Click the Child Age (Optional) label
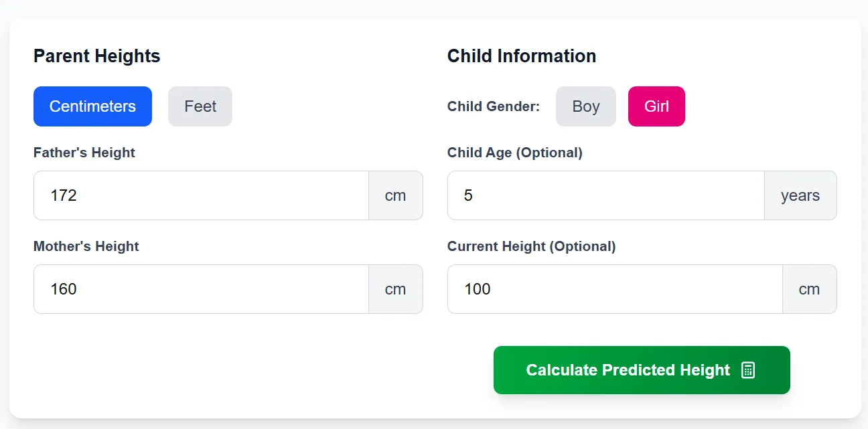Screen dimensions: 868x429 [515, 153]
